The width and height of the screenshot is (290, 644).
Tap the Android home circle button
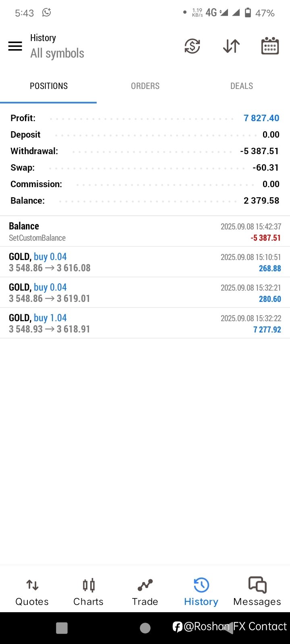tap(145, 628)
